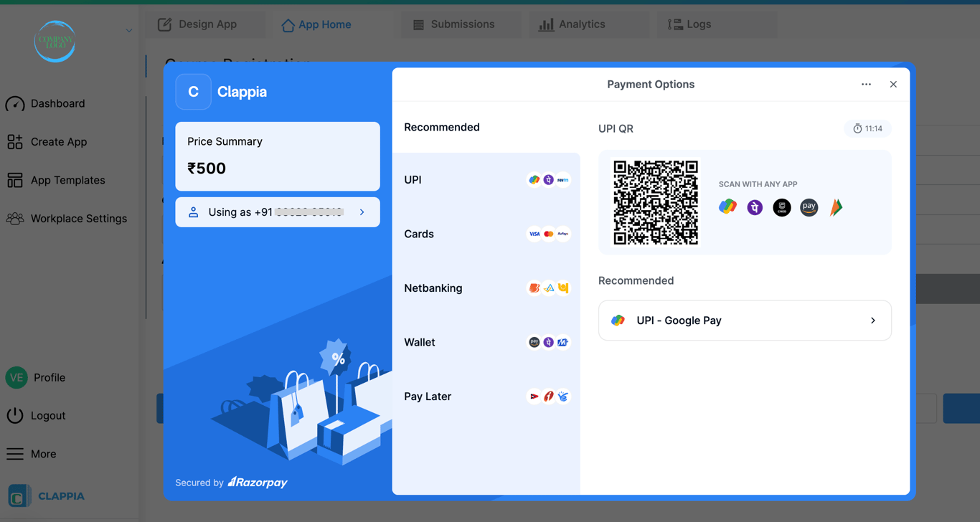Close the Payment Options dialog
The image size is (980, 522).
(x=893, y=85)
